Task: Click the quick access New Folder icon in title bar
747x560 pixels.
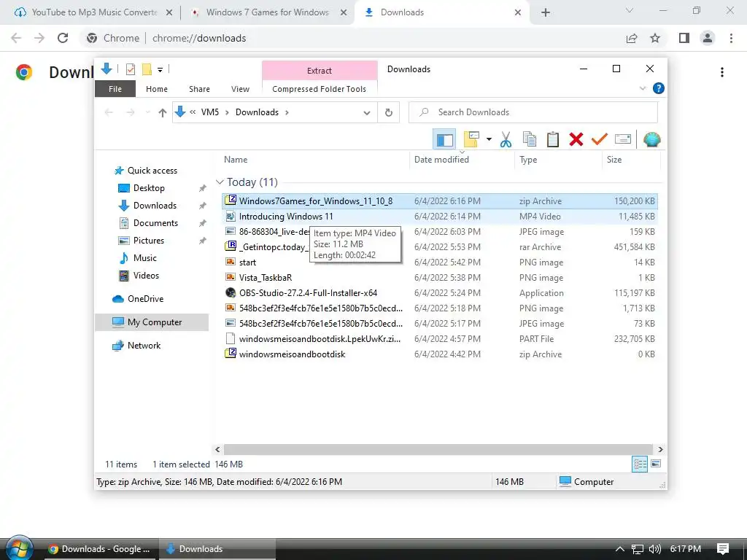Action: point(147,69)
